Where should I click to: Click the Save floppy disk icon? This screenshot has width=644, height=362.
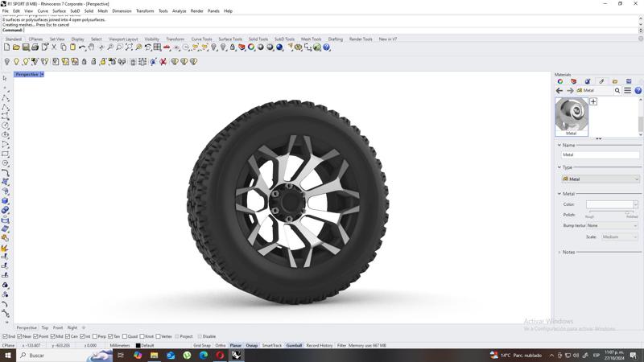[x=26, y=47]
